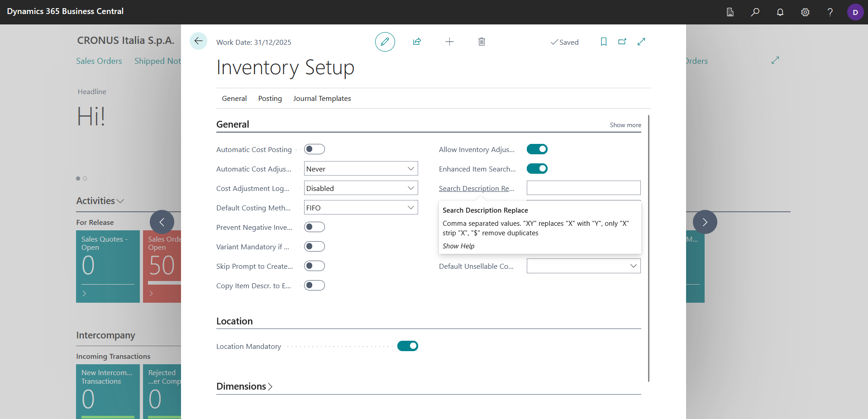The height and width of the screenshot is (419, 868).
Task: Click the pencil edit icon
Action: [x=385, y=42]
